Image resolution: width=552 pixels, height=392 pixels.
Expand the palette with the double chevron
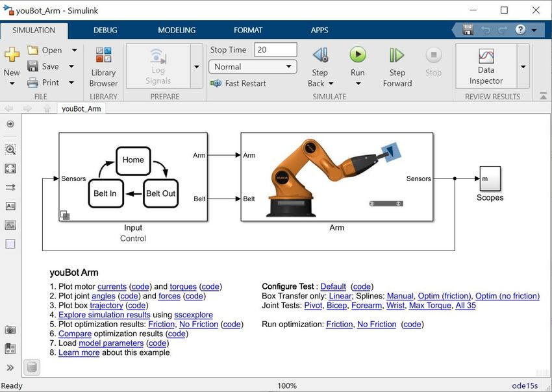(10, 368)
